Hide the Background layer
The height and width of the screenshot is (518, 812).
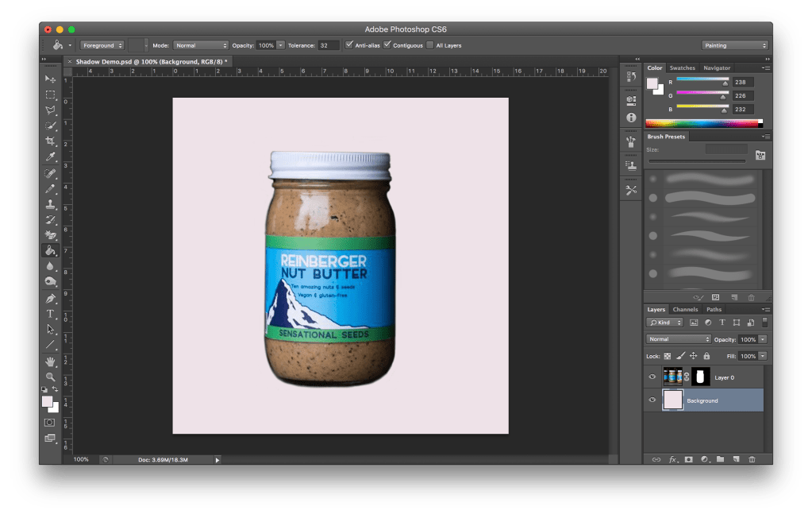(652, 400)
